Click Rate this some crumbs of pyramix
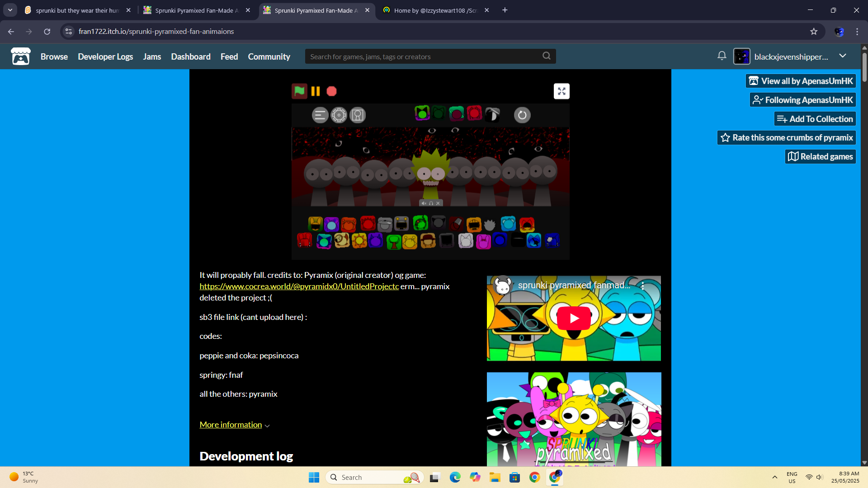868x488 pixels. click(787, 138)
